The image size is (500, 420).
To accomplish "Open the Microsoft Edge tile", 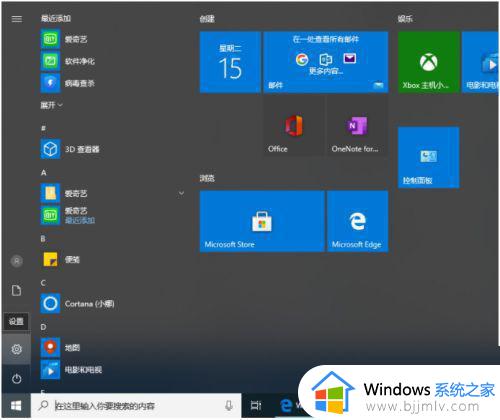I will (x=357, y=221).
